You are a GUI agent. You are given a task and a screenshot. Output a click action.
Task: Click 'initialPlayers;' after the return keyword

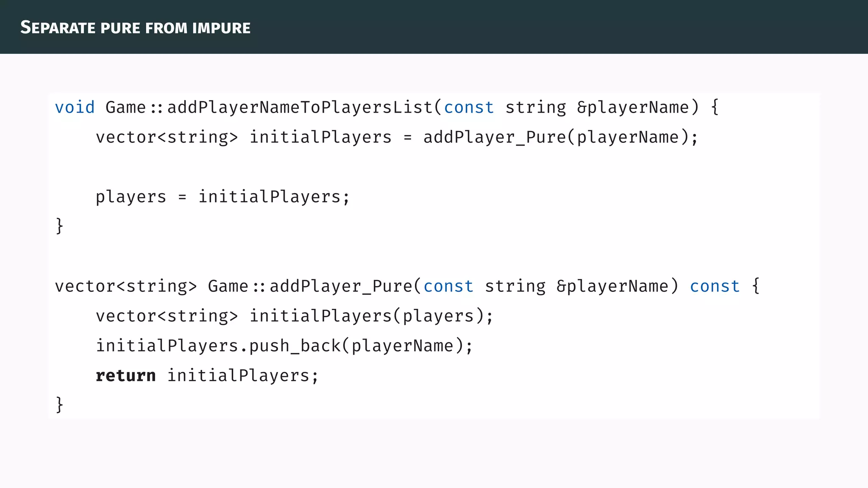point(242,376)
